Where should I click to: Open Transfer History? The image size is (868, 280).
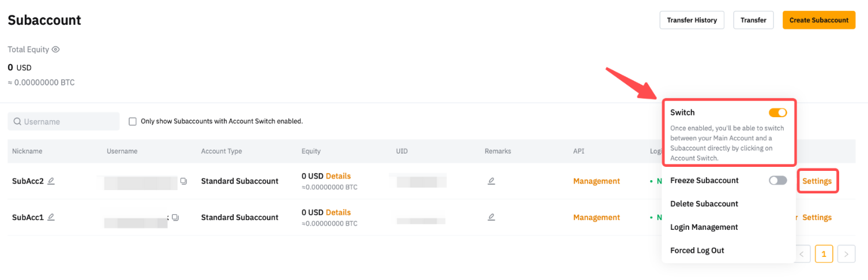point(692,20)
